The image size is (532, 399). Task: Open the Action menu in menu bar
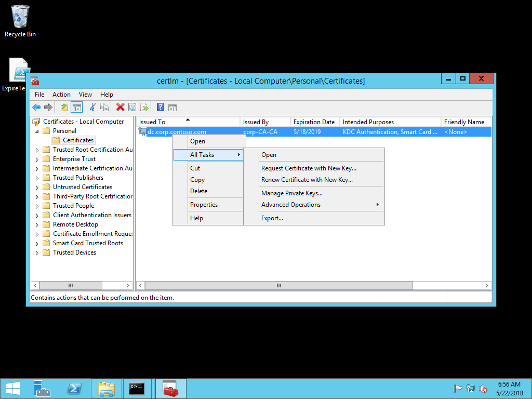tap(61, 95)
